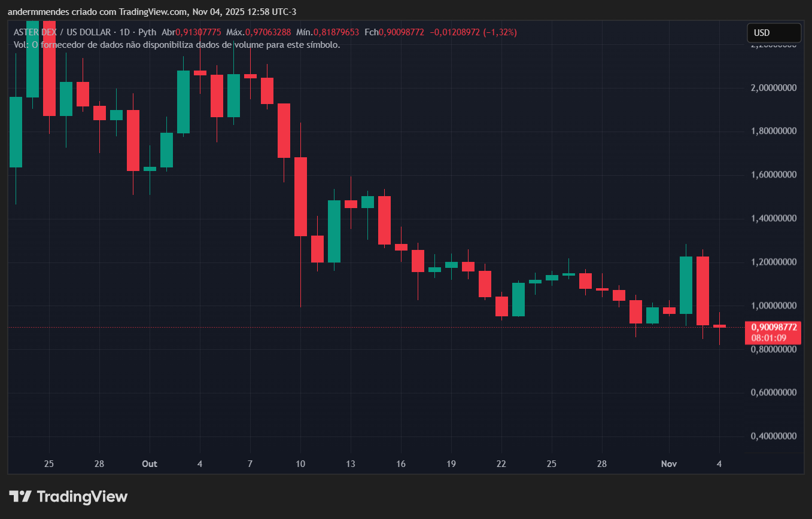Select the Out label on time axis
812x519 pixels.
point(149,463)
